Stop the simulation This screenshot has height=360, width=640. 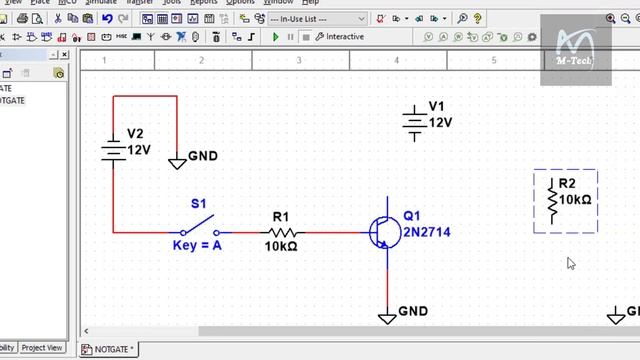306,37
